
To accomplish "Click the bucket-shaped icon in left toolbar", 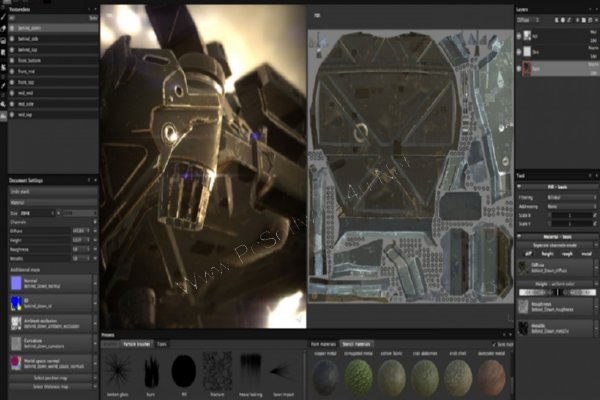I will click(x=3, y=104).
